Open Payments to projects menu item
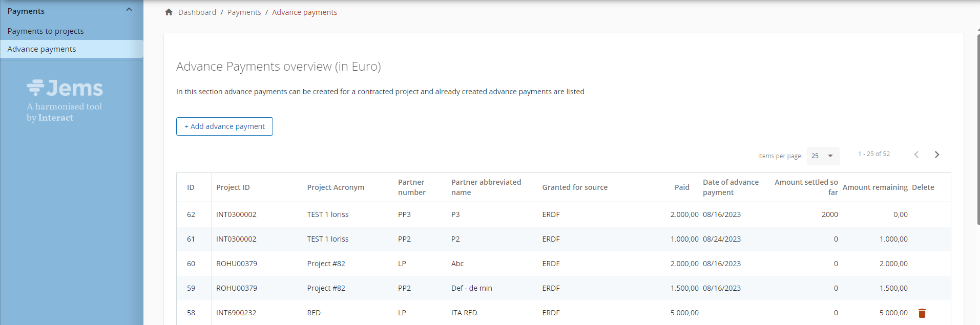980x325 pixels. [46, 31]
